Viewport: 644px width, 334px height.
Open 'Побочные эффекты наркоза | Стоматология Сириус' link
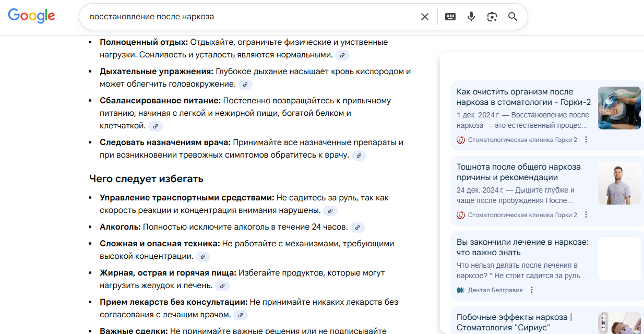click(x=514, y=323)
